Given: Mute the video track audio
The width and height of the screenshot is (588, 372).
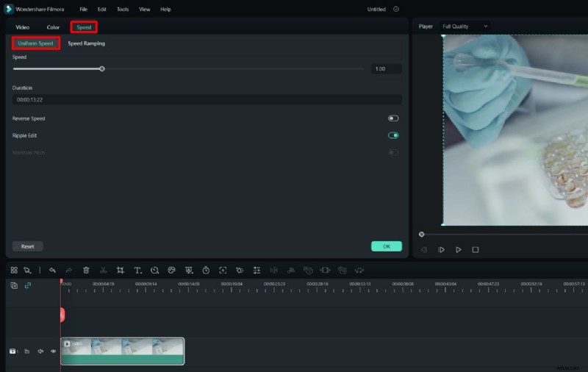Looking at the screenshot, I should pyautogui.click(x=40, y=351).
